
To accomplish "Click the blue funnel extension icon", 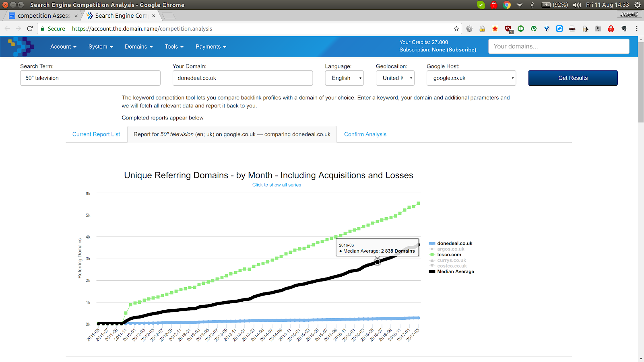I will click(547, 29).
